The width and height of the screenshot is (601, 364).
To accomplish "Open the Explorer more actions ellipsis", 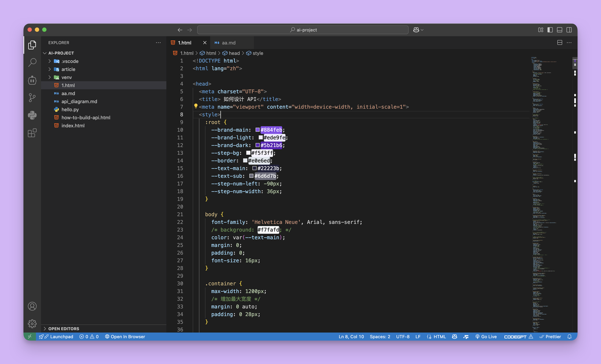I will click(158, 43).
